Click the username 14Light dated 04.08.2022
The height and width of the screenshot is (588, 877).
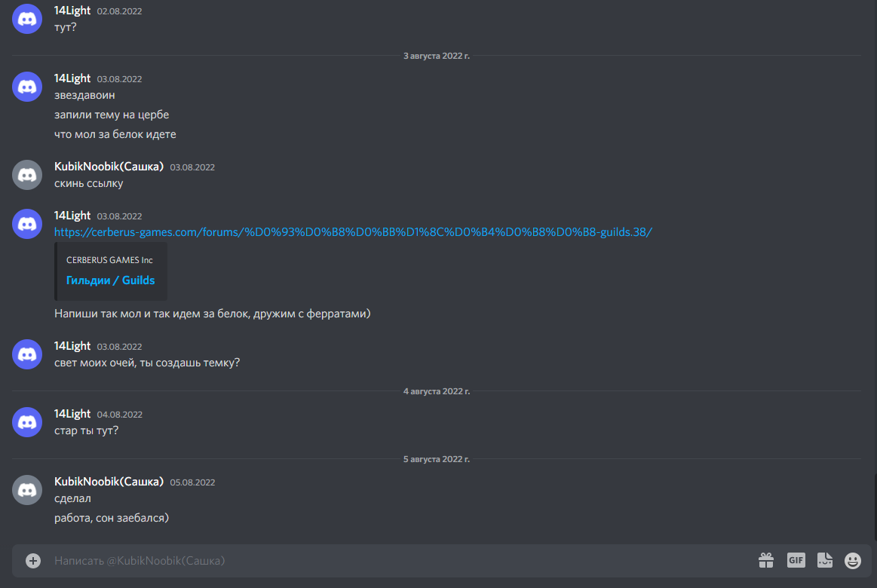72,414
